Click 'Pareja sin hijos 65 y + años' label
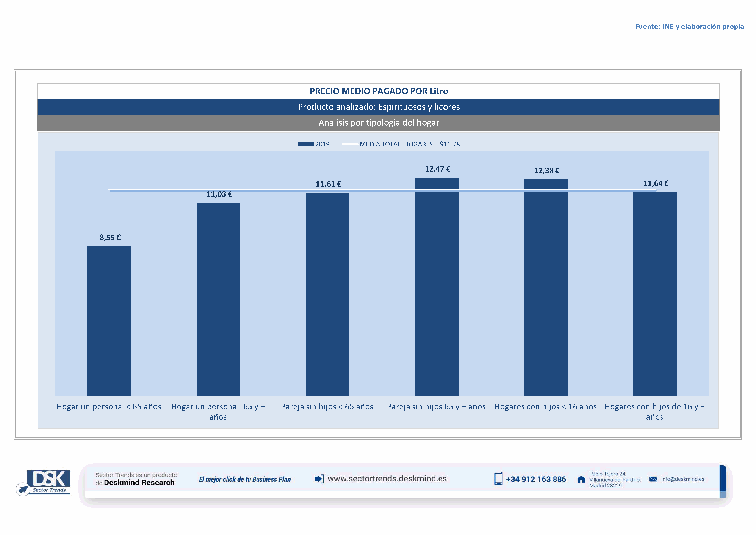 point(436,406)
